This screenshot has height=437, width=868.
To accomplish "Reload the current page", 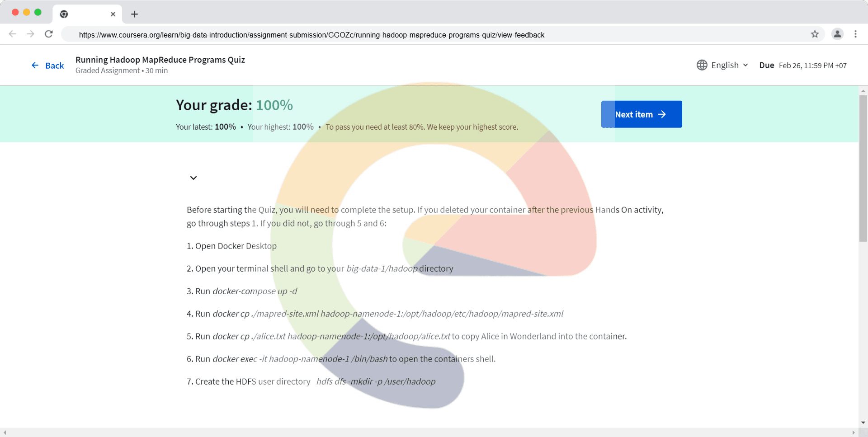I will click(49, 34).
